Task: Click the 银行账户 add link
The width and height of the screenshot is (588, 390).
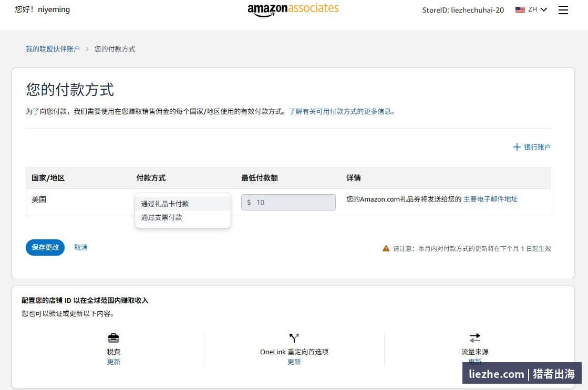Action: (x=537, y=147)
